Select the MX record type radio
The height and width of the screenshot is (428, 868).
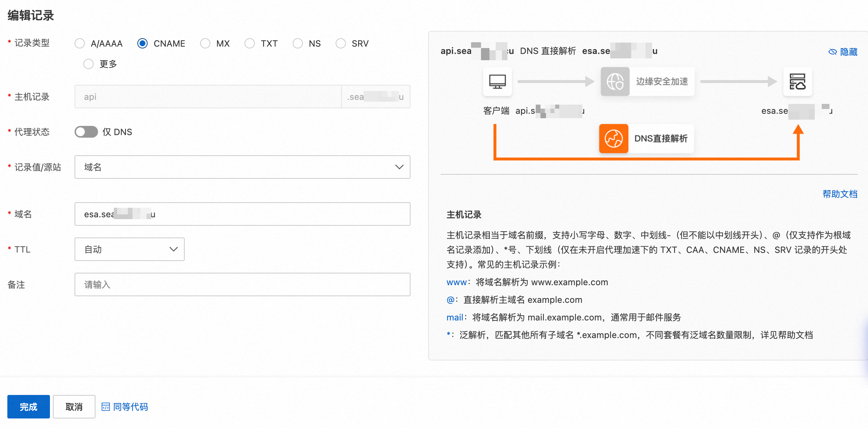click(x=205, y=44)
